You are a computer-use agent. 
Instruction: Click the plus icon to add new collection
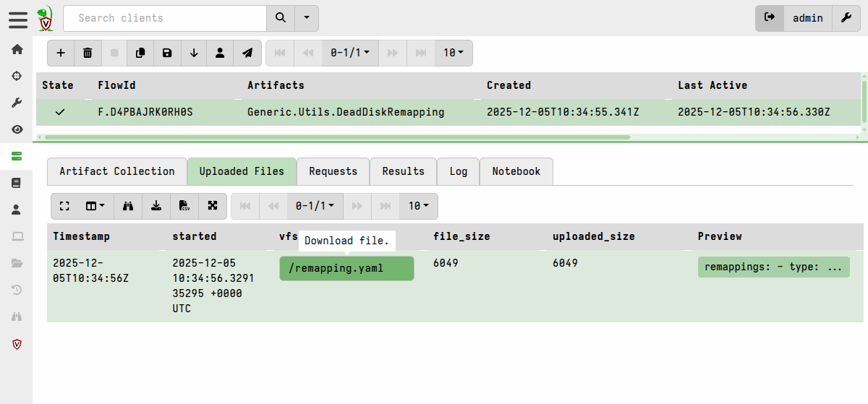61,53
